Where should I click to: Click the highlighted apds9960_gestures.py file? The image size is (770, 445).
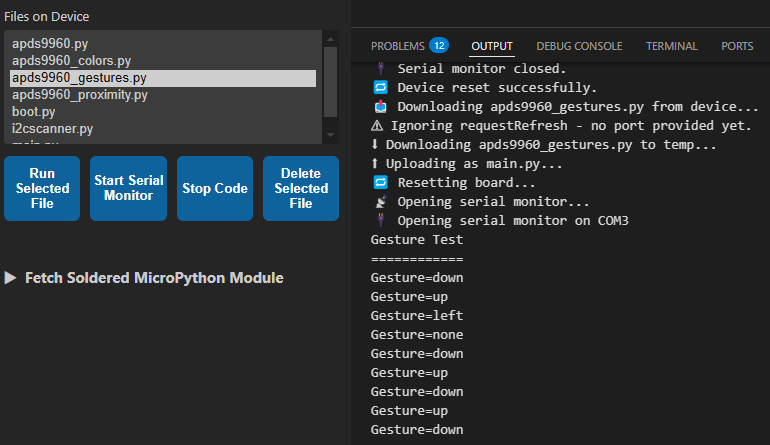(78, 78)
